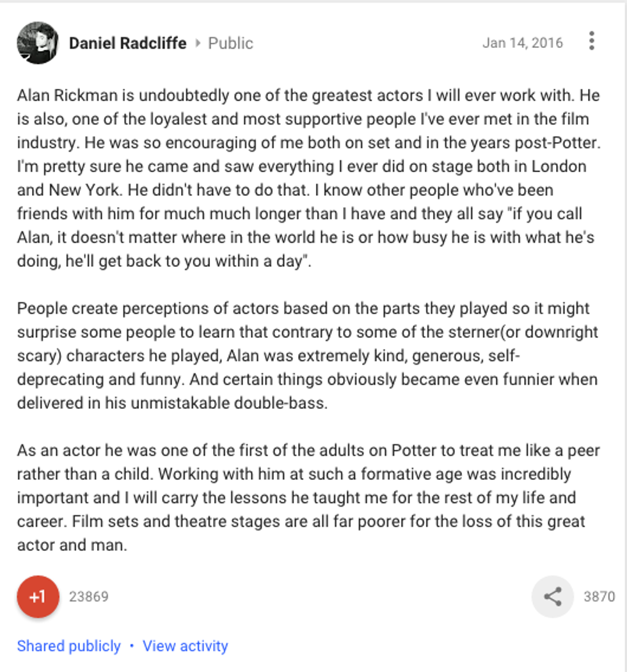Open the three-dot post options menu
Viewport: 627px width, 672px height.
pyautogui.click(x=592, y=41)
